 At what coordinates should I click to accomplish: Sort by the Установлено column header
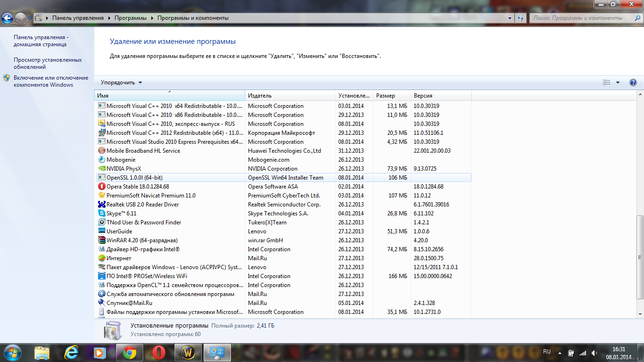pyautogui.click(x=354, y=96)
